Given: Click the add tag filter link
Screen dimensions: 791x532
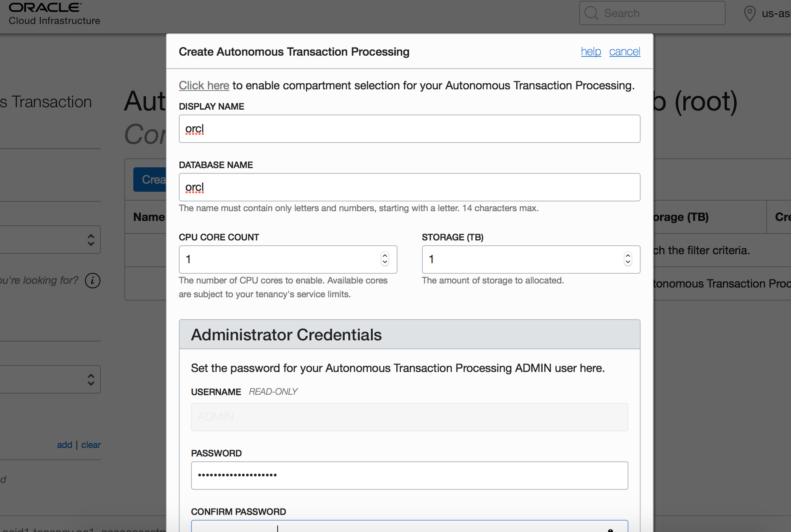Looking at the screenshot, I should click(65, 445).
